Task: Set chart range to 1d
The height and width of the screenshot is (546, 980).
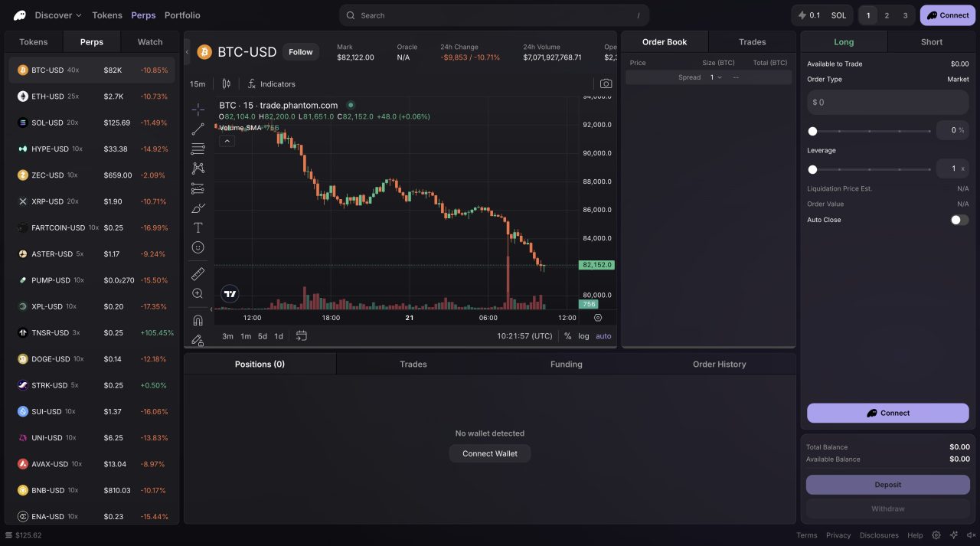Action: pos(279,336)
